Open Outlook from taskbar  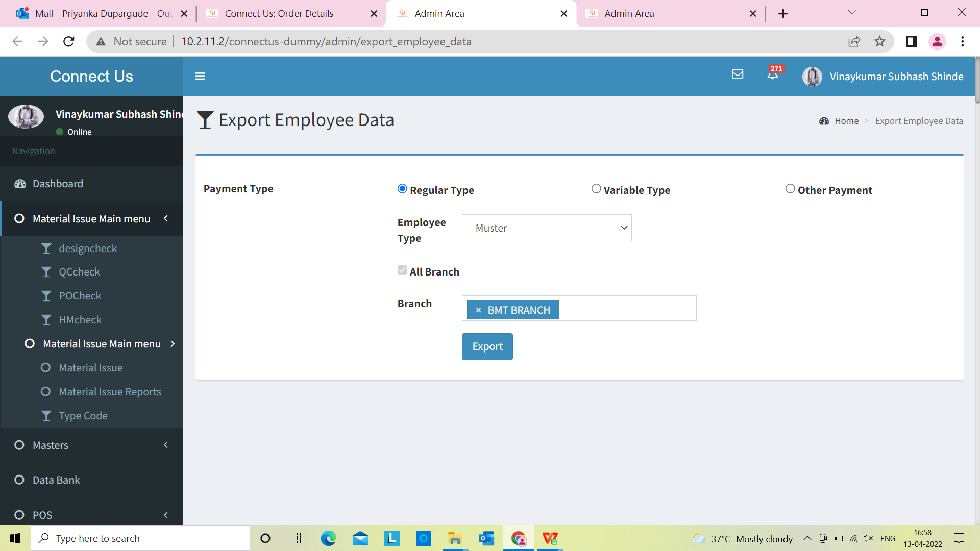(486, 538)
